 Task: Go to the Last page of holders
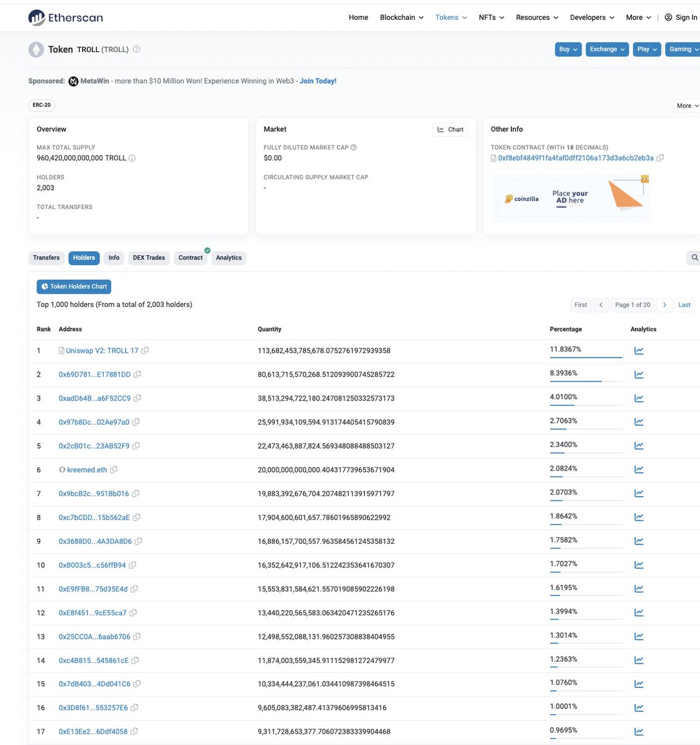pos(684,305)
